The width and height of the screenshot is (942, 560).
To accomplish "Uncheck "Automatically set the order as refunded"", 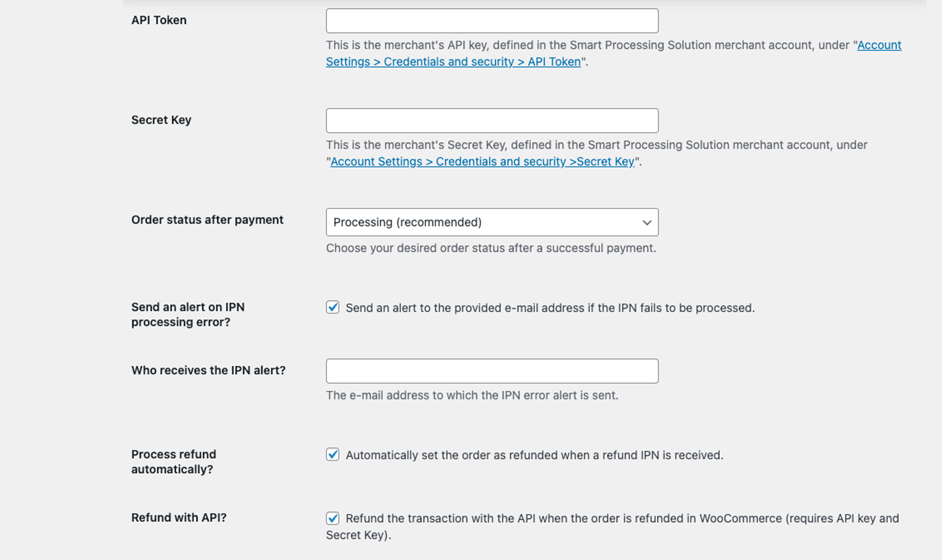I will click(332, 455).
